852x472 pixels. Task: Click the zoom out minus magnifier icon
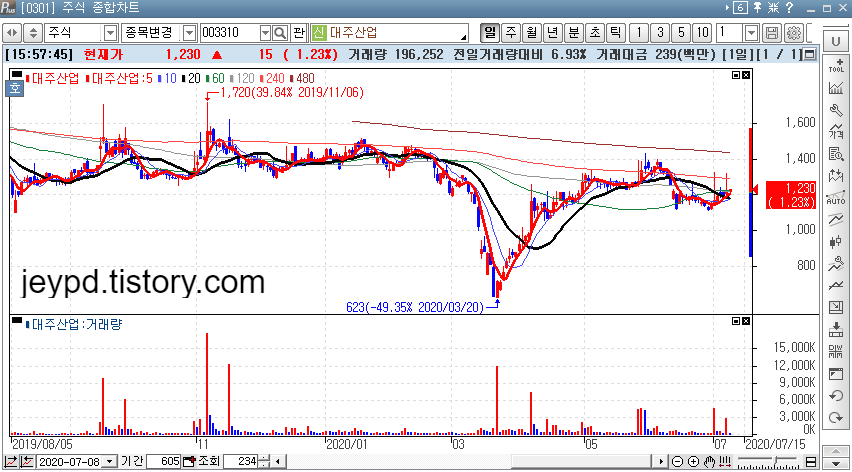tap(677, 462)
